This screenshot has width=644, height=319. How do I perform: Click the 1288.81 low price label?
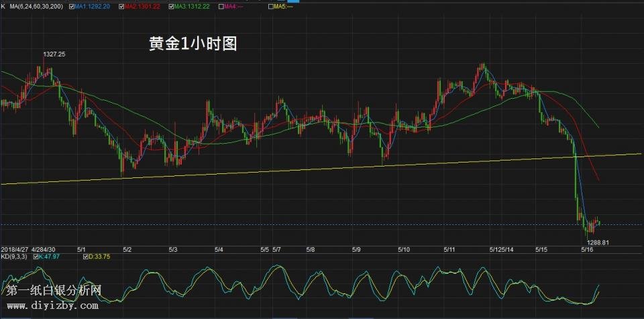pos(597,242)
